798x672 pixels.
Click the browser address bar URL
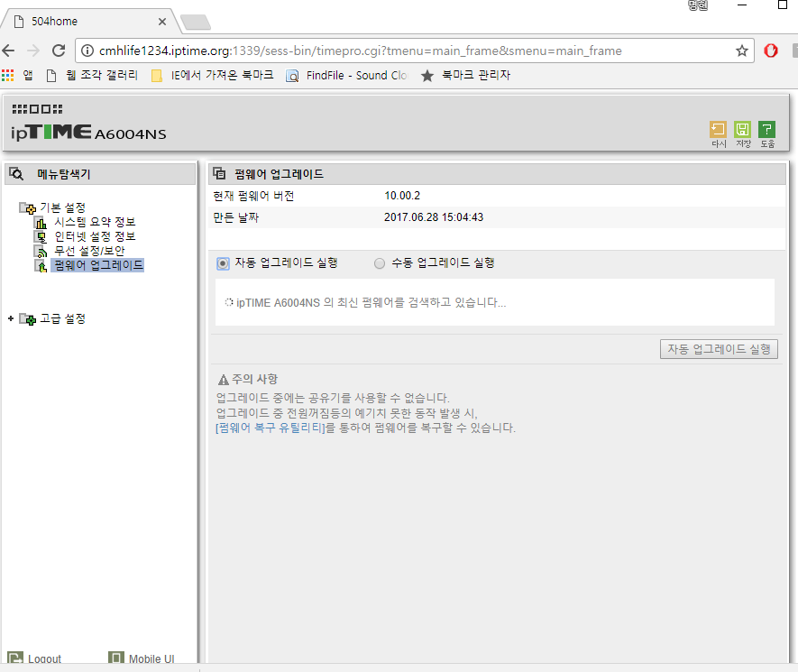(x=361, y=51)
